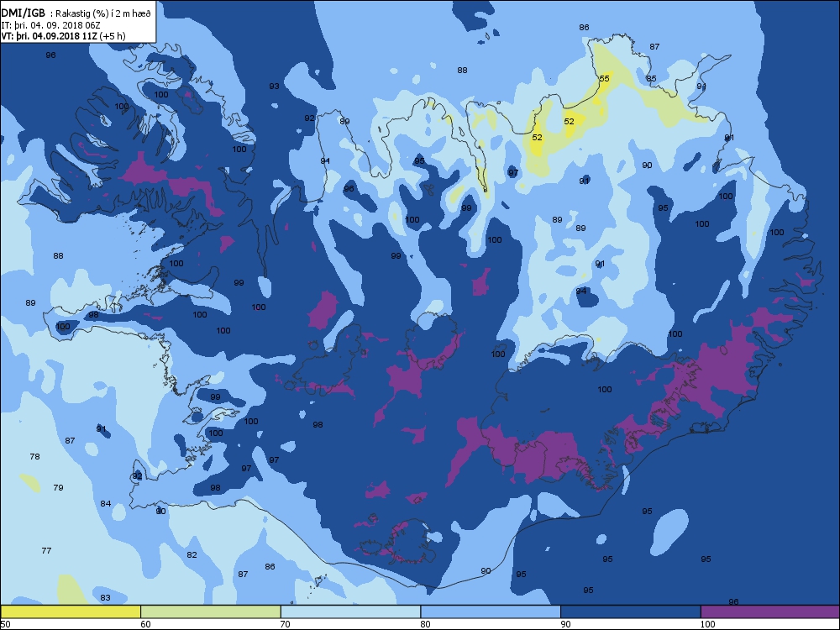Click the humidity value 84 on the map
Image resolution: width=840 pixels, height=630 pixels.
pos(106,503)
